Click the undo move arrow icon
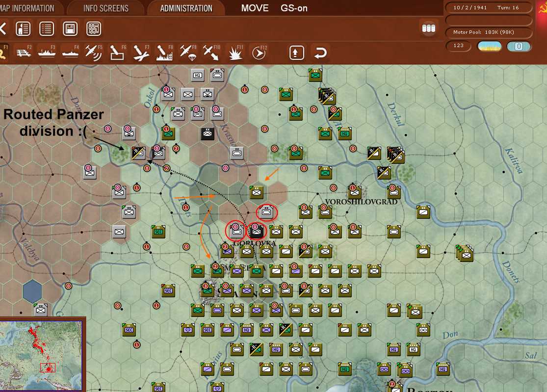547x392 pixels. pyautogui.click(x=320, y=52)
